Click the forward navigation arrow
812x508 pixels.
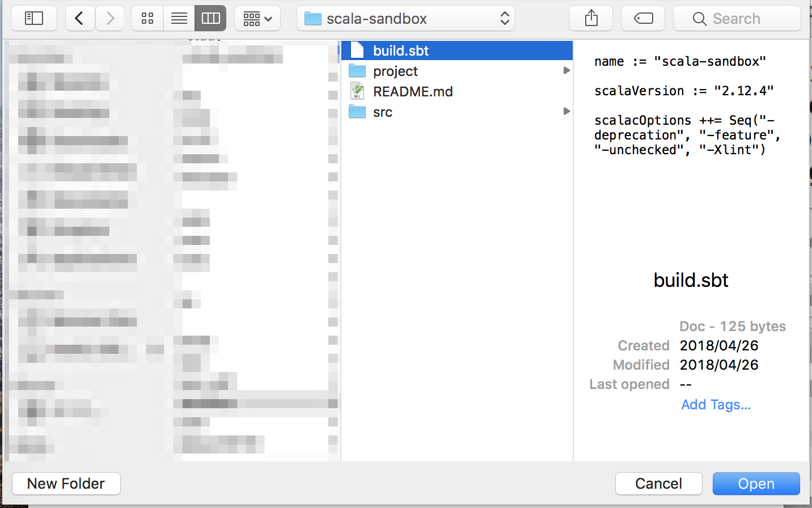point(109,18)
